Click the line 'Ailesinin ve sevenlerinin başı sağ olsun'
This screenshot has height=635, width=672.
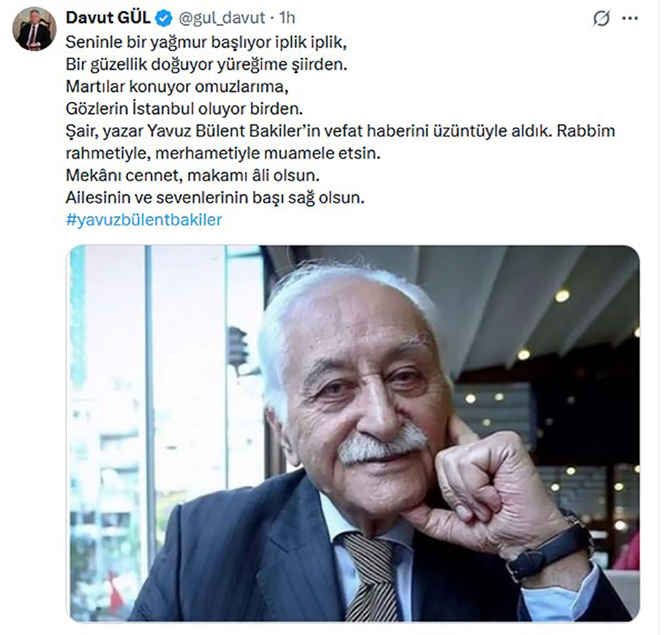pos(215,198)
